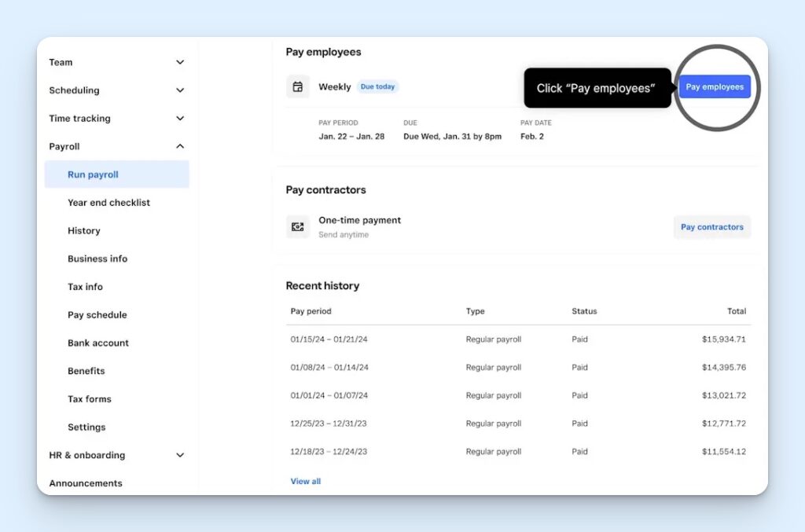Click the Weekly pay schedule label

click(335, 86)
